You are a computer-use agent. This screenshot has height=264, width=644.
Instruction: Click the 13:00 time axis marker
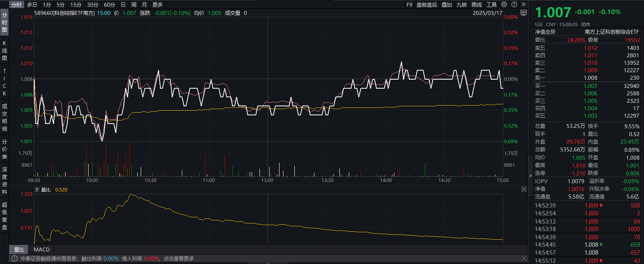point(267,180)
